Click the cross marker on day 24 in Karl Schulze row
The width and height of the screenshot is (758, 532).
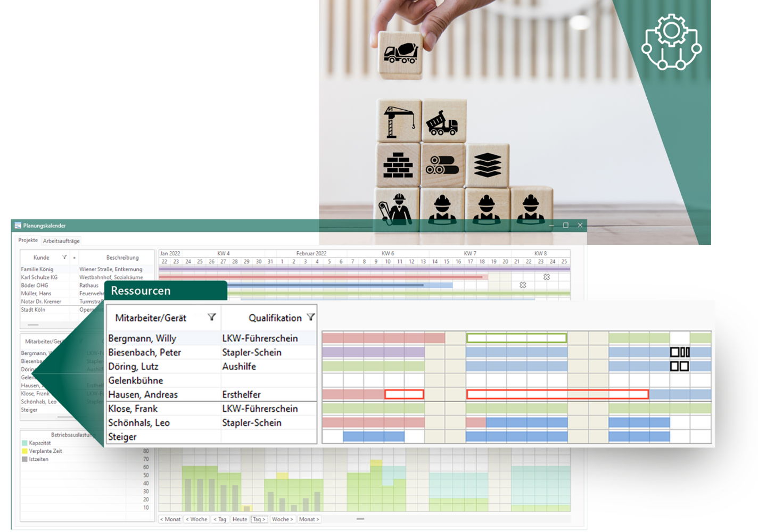547,277
